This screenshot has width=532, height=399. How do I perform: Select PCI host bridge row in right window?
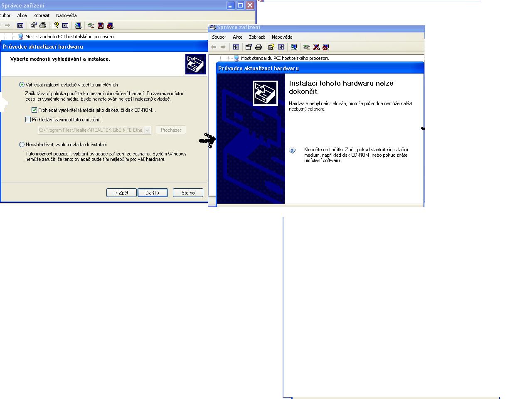tap(282, 58)
